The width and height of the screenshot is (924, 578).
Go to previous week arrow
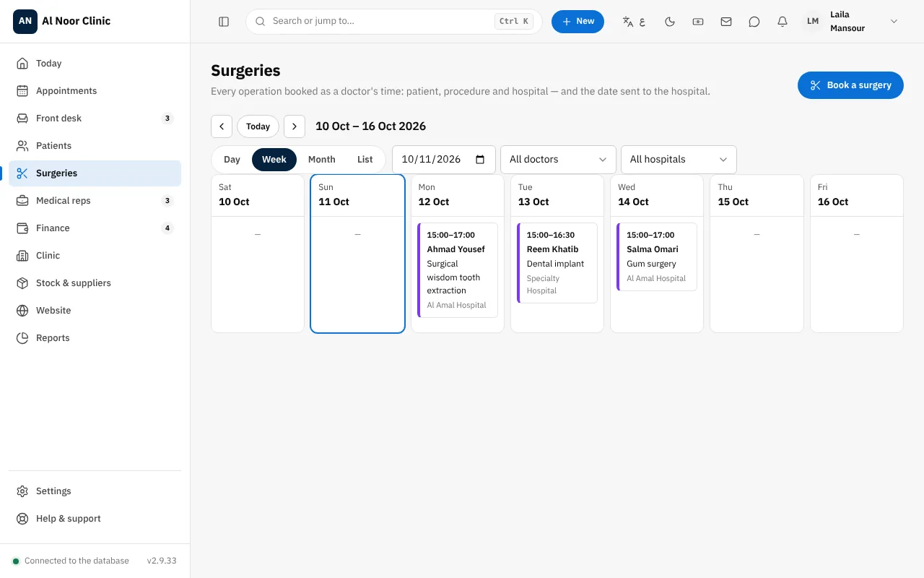(x=222, y=126)
